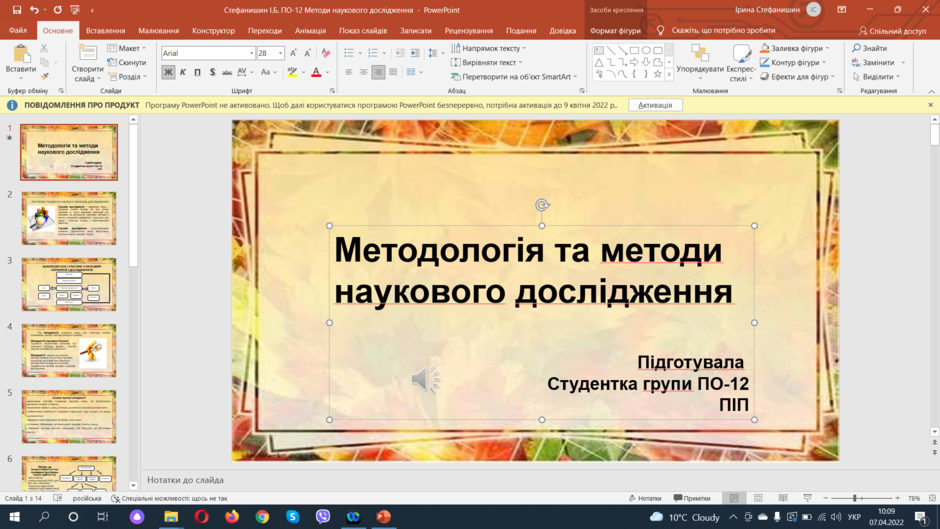Decrease font size with the small A icon
The image size is (940, 529).
(x=308, y=53)
